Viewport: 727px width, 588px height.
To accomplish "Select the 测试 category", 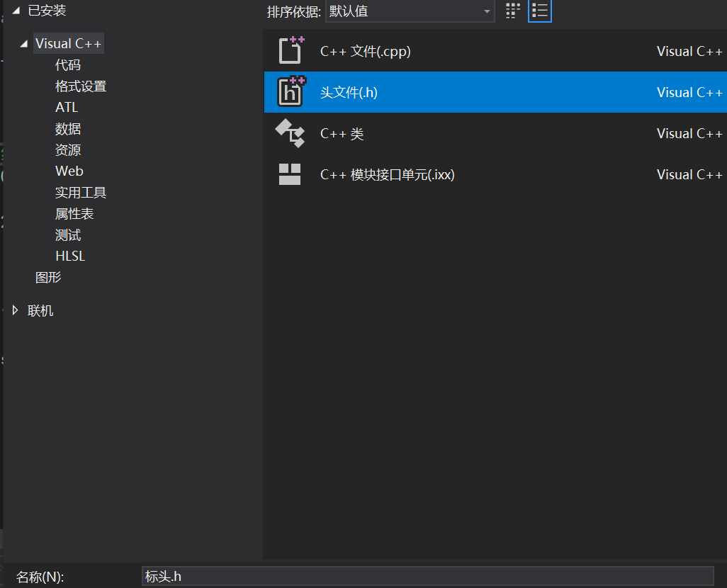I will (x=68, y=235).
